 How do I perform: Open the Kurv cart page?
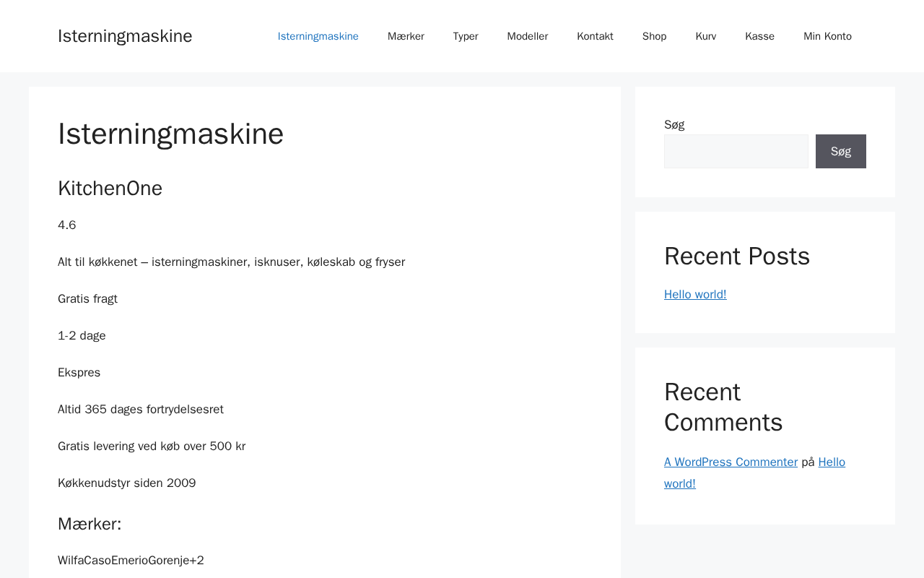click(x=706, y=36)
